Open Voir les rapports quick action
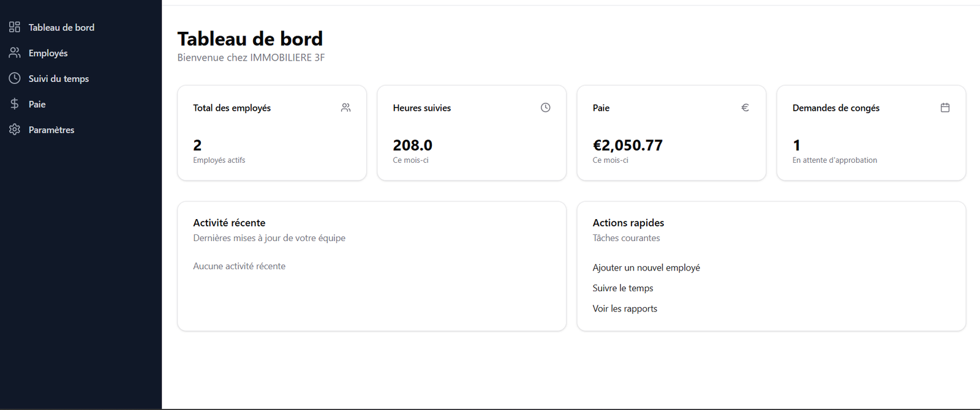The height and width of the screenshot is (410, 980). pyautogui.click(x=625, y=309)
